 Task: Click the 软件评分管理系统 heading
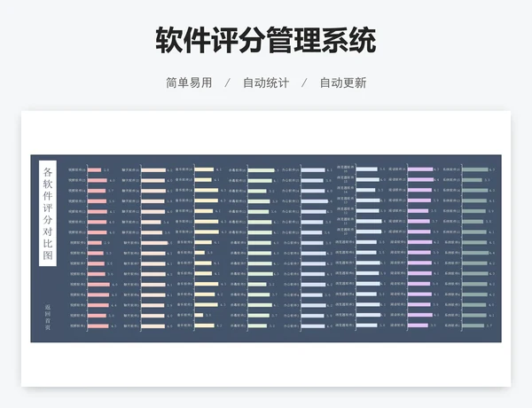coord(266,40)
